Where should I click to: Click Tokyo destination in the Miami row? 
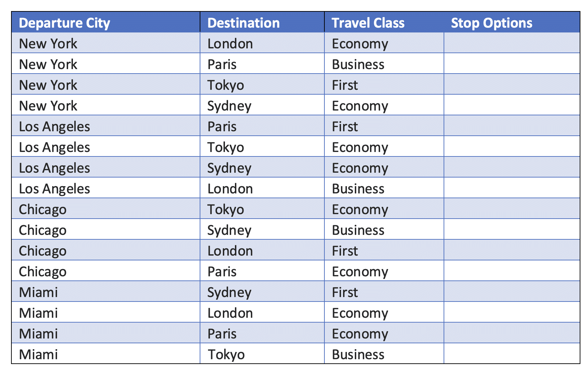(x=226, y=354)
